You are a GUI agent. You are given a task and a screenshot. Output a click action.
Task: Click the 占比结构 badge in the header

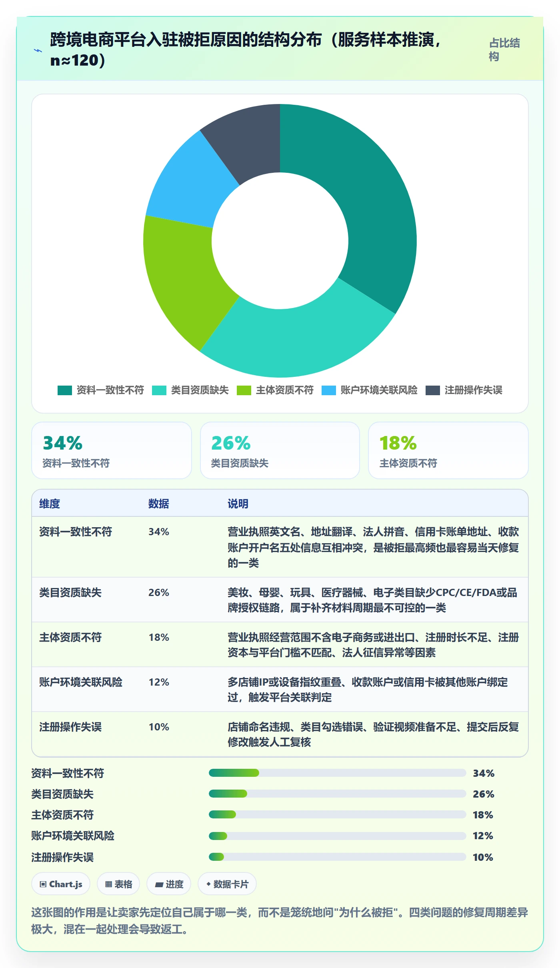coord(504,50)
